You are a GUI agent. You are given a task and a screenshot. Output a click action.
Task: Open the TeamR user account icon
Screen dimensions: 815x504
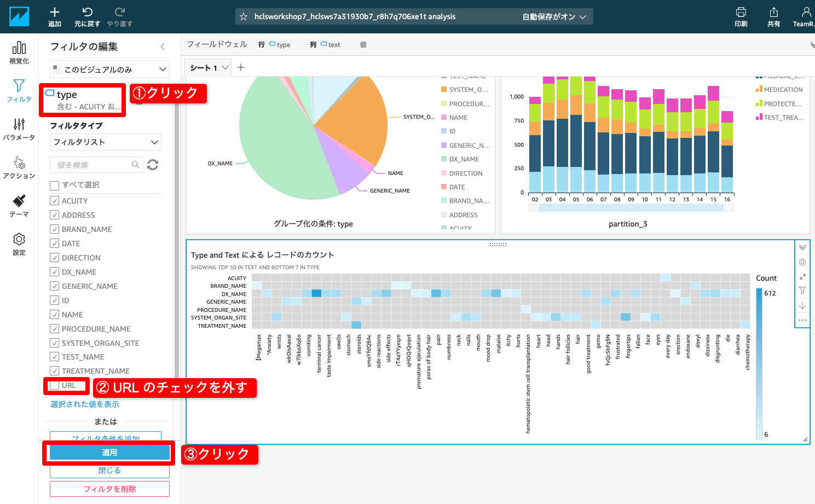(806, 12)
